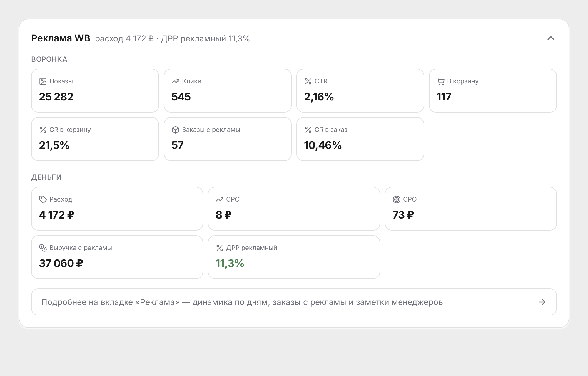The height and width of the screenshot is (376, 588).
Task: Click the trend icon next to Клики
Action: click(x=176, y=81)
